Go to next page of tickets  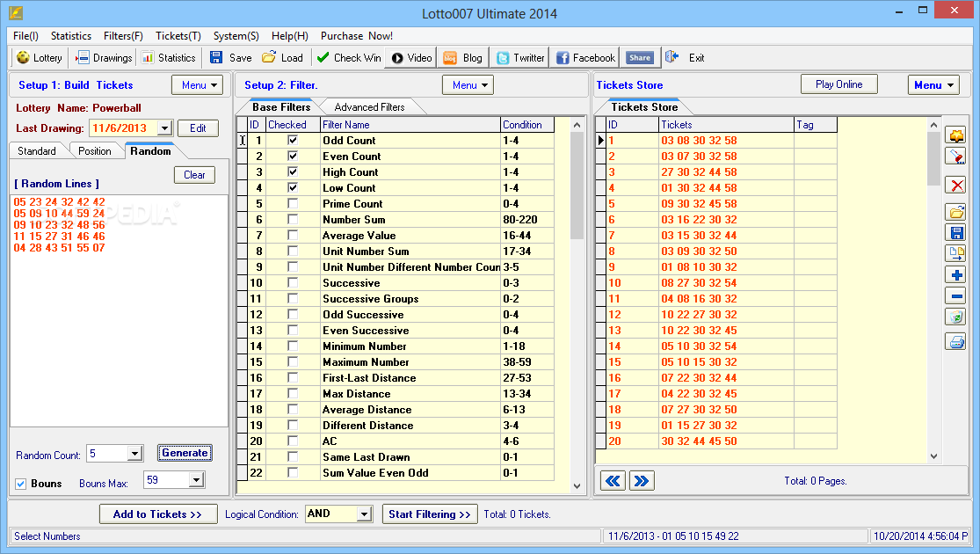coord(642,481)
